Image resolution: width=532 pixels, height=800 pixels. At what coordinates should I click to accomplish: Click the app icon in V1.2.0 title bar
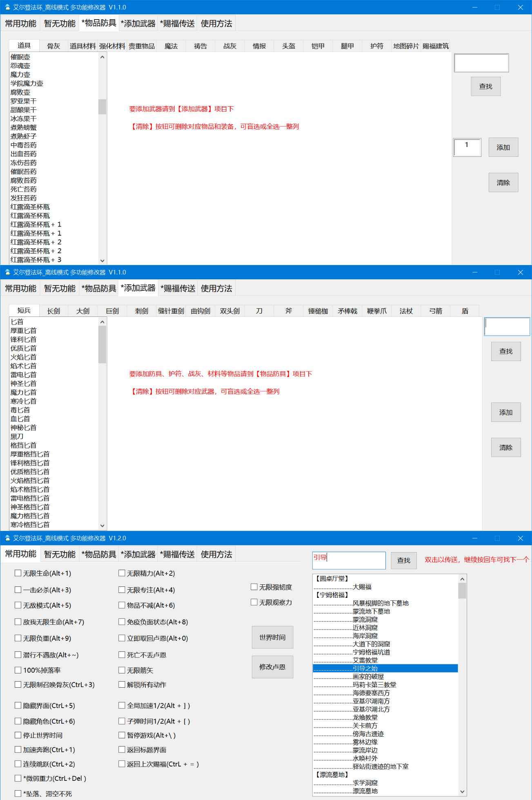(7, 538)
